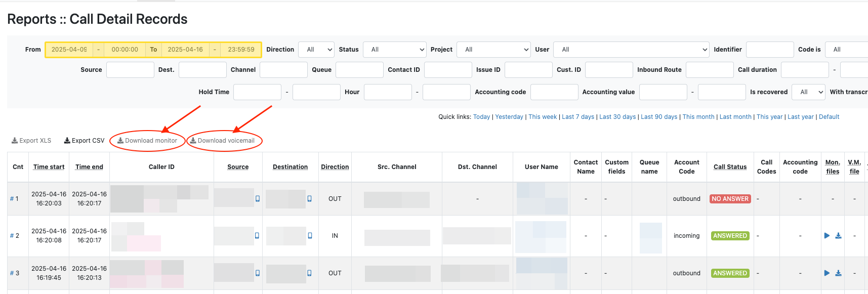Open the Project filter dropdown
This screenshot has height=294, width=868.
(x=493, y=50)
